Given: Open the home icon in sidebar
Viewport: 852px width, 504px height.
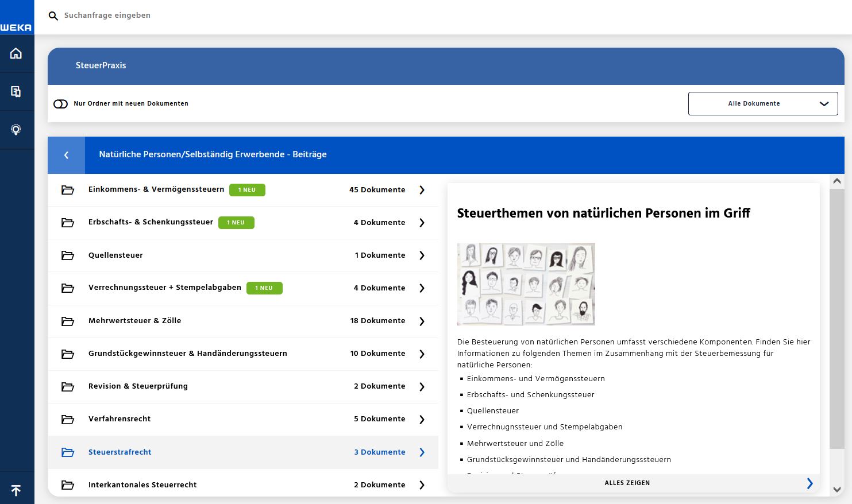Looking at the screenshot, I should point(16,53).
